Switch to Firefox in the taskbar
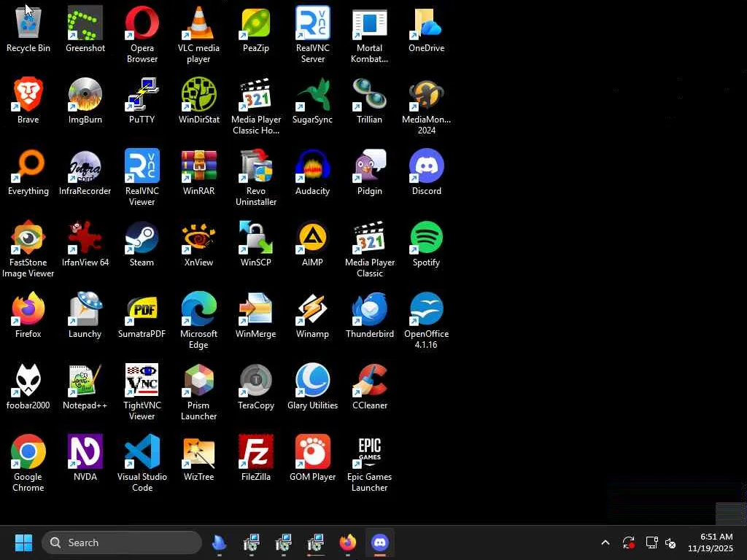Screen dimensions: 747x560 [348, 542]
